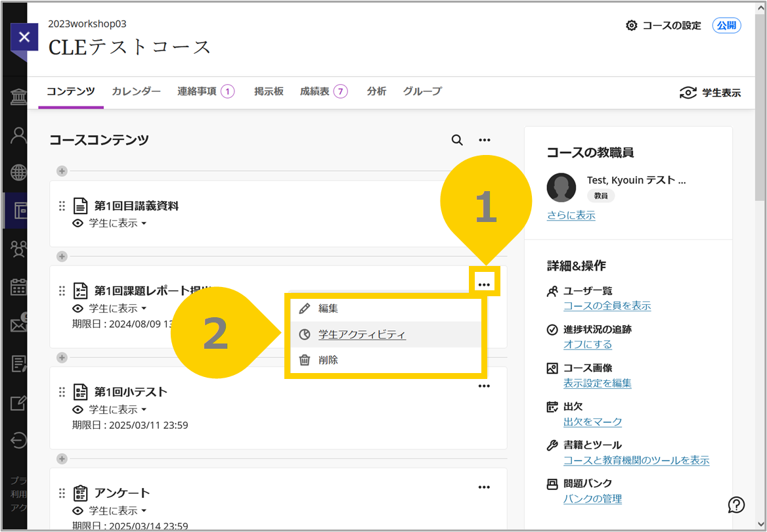The height and width of the screenshot is (532, 767).
Task: Grab the drag handle of アンケート
Action: (x=62, y=493)
